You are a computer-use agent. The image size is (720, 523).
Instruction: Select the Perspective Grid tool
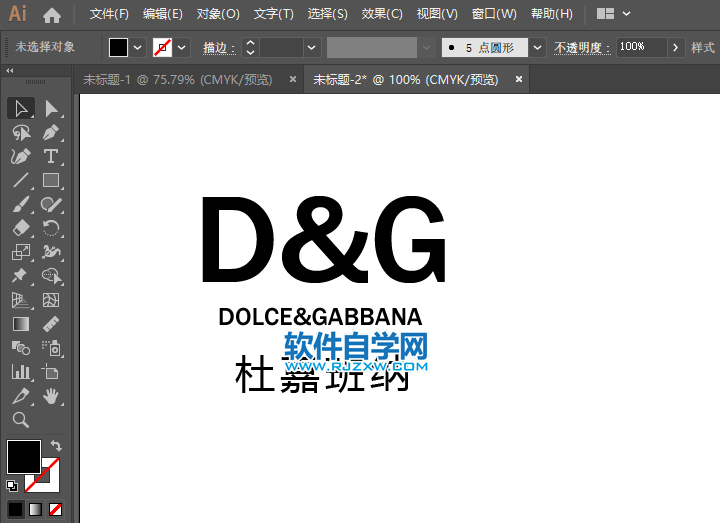pyautogui.click(x=21, y=300)
